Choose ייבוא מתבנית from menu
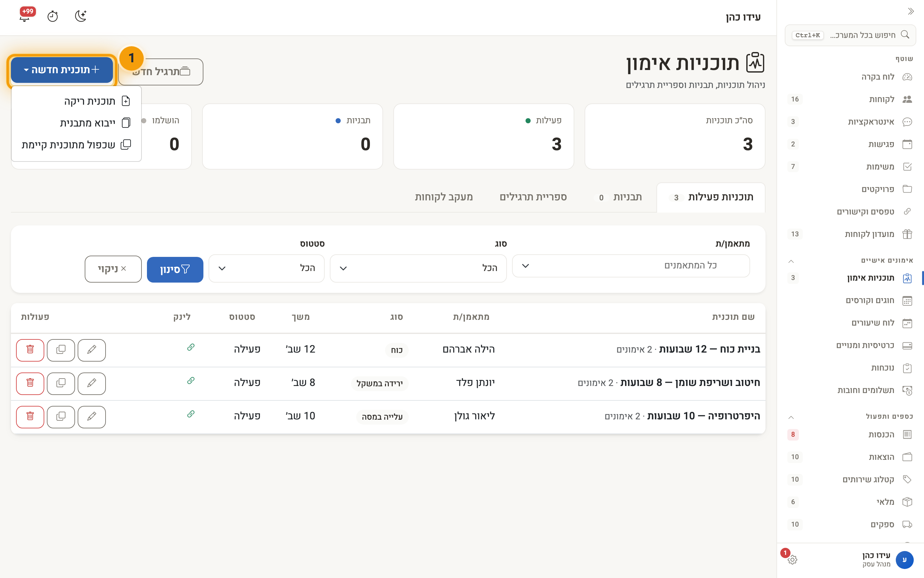The width and height of the screenshot is (924, 578). [x=76, y=123]
